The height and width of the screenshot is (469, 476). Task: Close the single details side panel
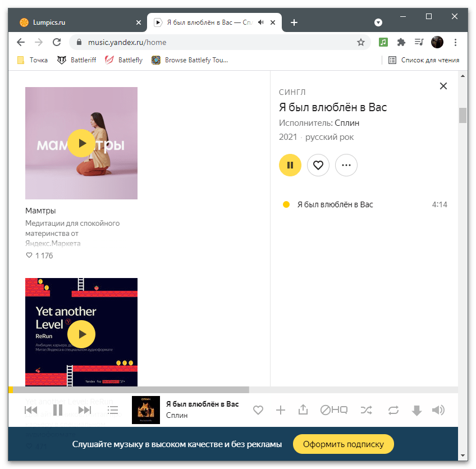[443, 86]
